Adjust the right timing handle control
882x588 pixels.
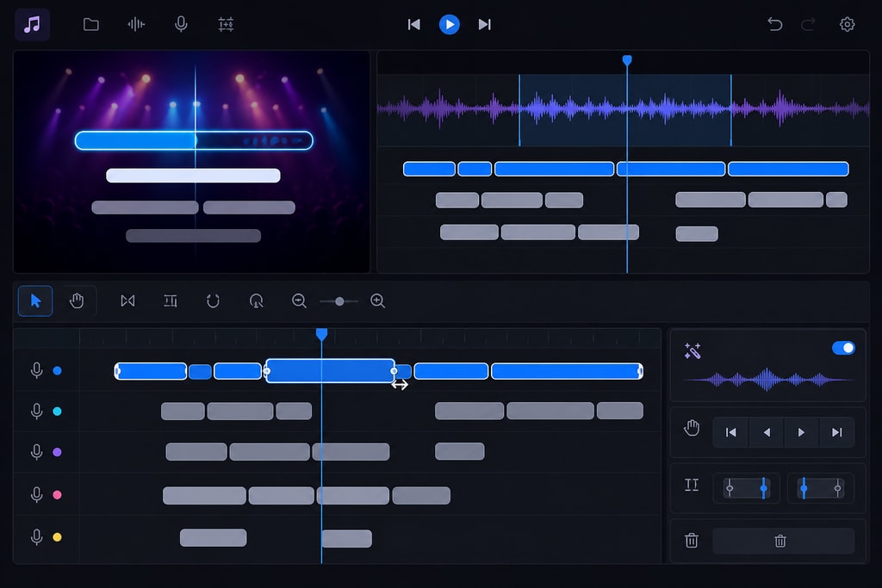tap(821, 488)
